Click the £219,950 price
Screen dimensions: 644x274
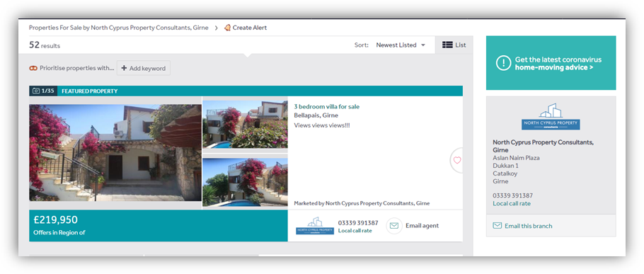tap(55, 220)
